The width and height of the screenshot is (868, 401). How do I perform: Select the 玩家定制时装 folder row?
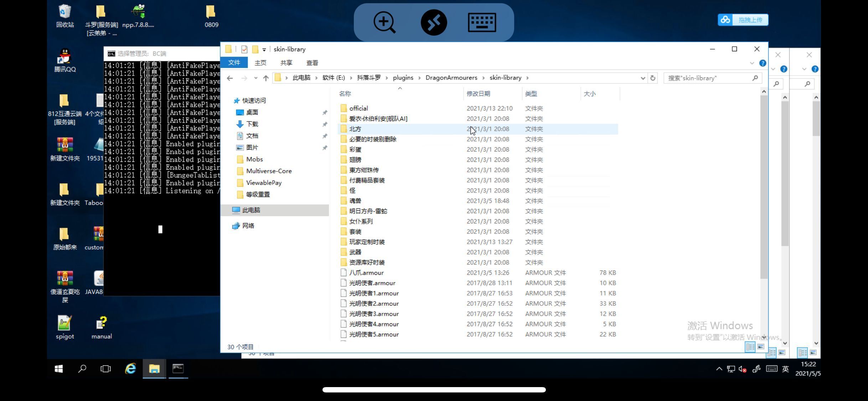pos(477,242)
